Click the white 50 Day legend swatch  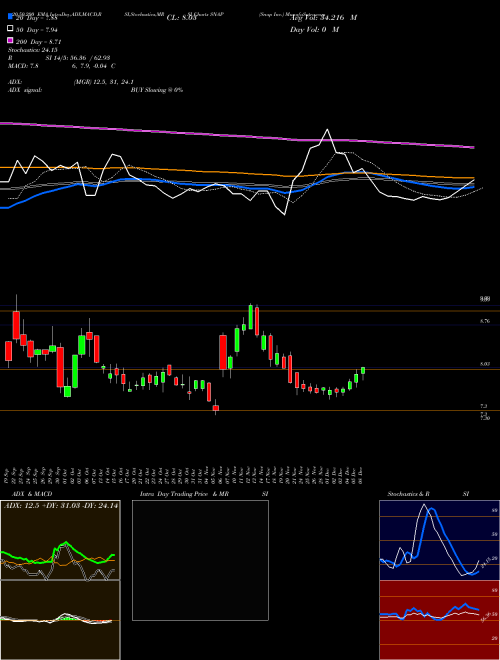click(x=10, y=29)
